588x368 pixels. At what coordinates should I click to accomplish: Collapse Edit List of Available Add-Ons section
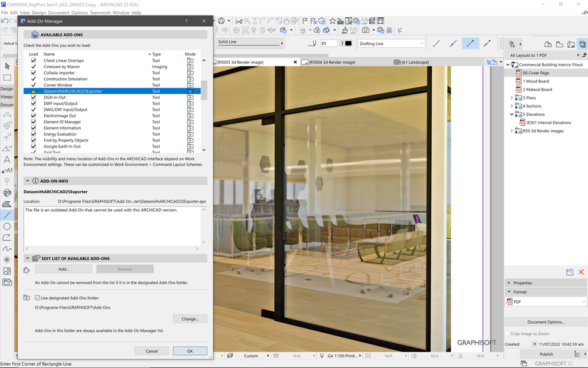[x=27, y=258]
